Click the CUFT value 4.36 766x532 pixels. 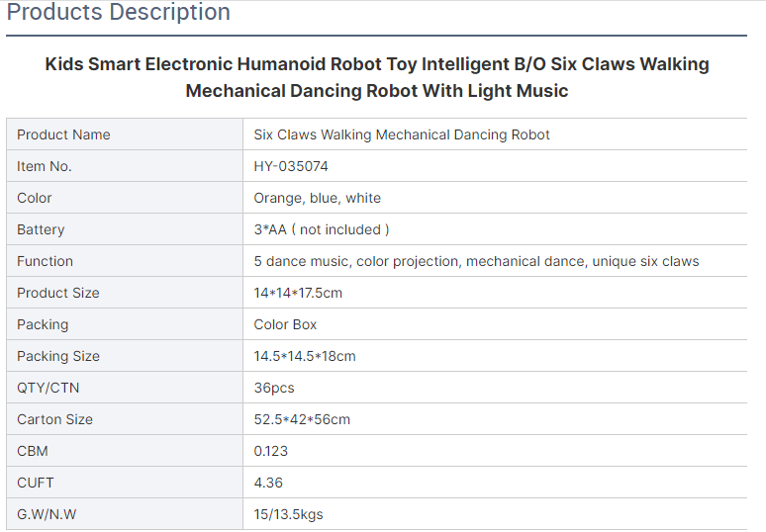(268, 483)
